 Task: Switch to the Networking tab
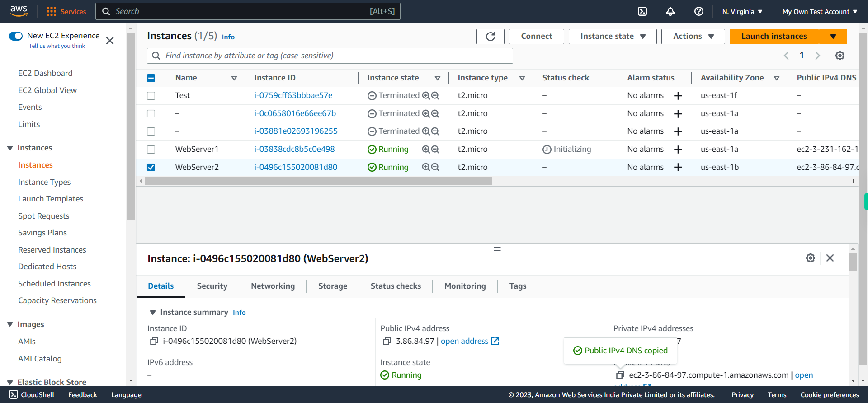(273, 286)
